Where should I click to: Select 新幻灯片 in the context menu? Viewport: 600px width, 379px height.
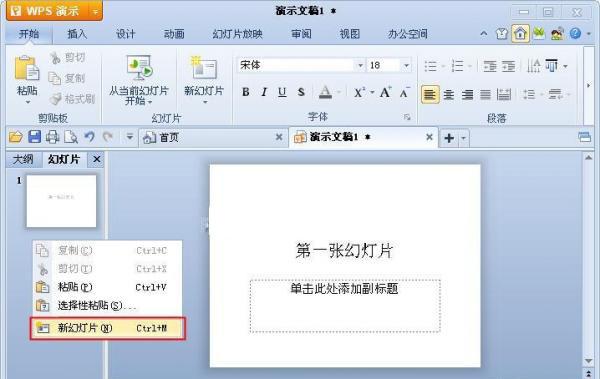[108, 328]
